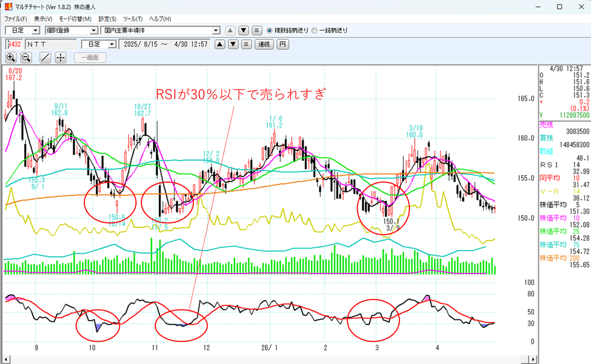The height and width of the screenshot is (364, 591).
Task: Open the list icon left of 連続 button
Action: 246,44
